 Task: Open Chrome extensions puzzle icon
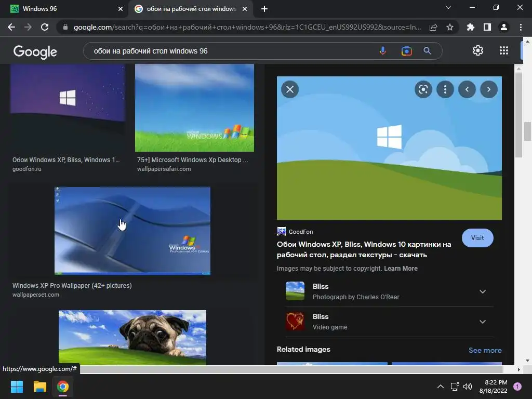(471, 27)
